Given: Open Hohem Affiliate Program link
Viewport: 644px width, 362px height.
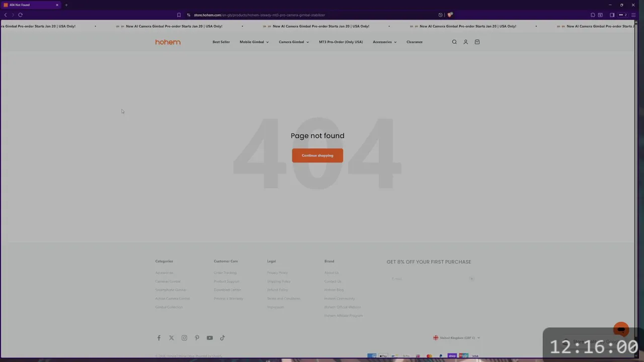Looking at the screenshot, I should [344, 316].
